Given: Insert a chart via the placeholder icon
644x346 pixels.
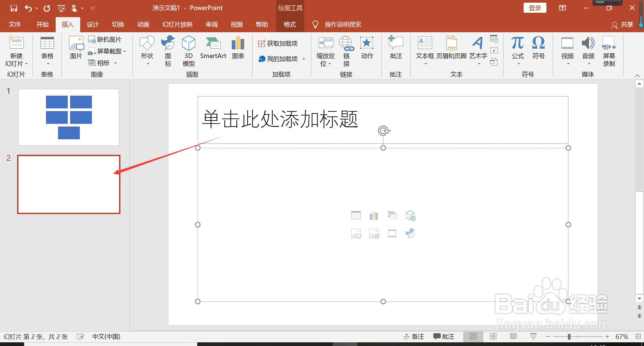Looking at the screenshot, I should (374, 215).
